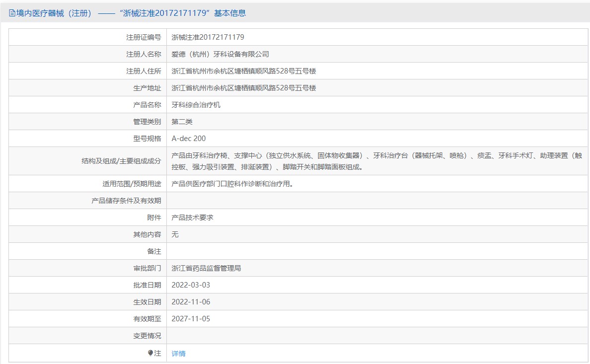Click the 有效期至 label
Image resolution: width=590 pixels, height=364 pixels.
click(x=147, y=319)
